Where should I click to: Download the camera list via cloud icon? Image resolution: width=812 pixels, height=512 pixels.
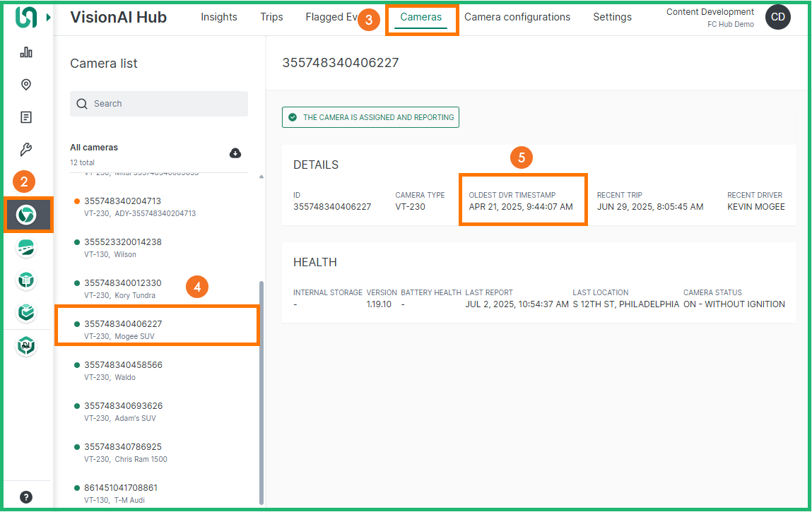coord(235,153)
